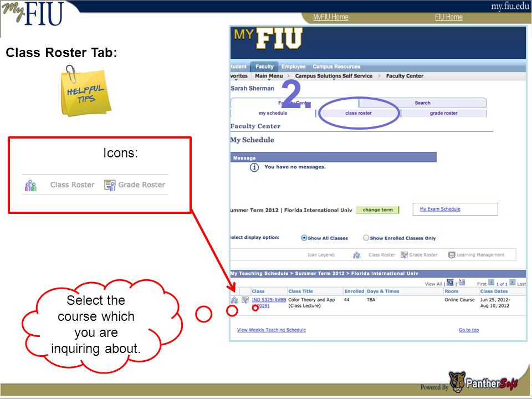Click Class Roster people icon in red Icons box
This screenshot has height=399, width=532.
tap(30, 185)
